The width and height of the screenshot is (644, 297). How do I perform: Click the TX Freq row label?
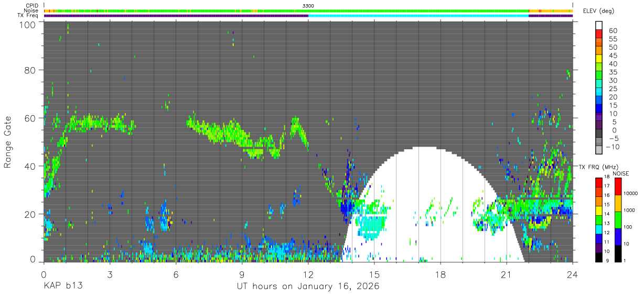28,15
